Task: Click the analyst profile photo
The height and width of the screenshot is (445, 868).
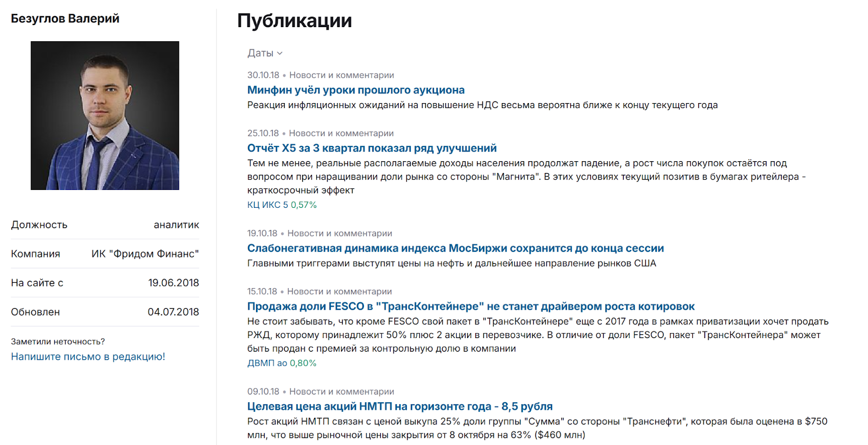Action: tap(105, 116)
